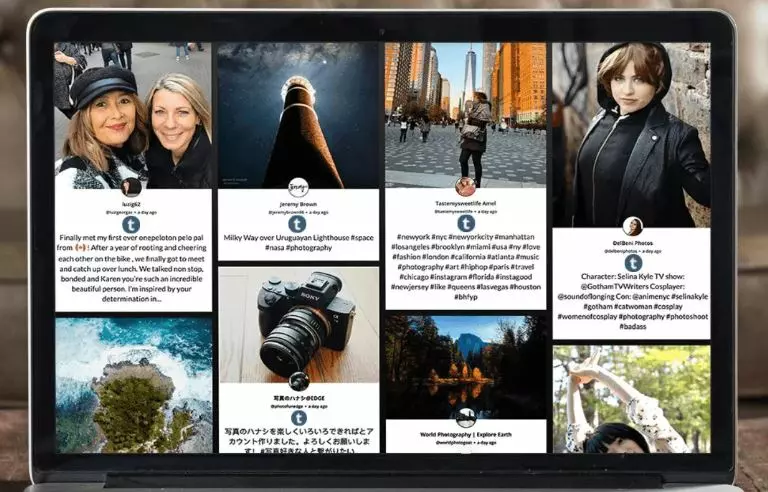Open the DelBeni Photos username link
Image resolution: width=768 pixels, height=492 pixels.
click(632, 242)
